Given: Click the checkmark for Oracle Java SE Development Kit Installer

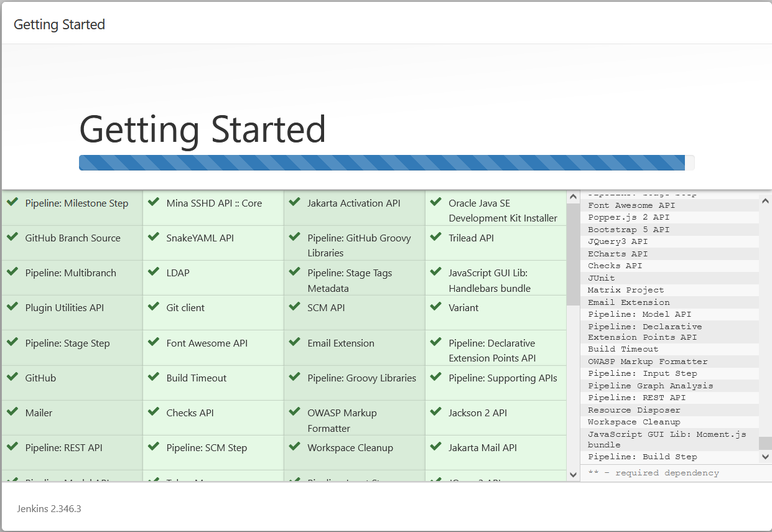Looking at the screenshot, I should click(x=436, y=202).
